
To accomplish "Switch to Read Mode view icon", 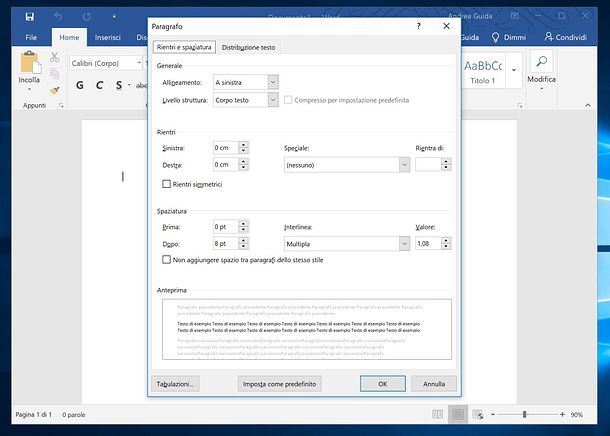I will tap(438, 415).
